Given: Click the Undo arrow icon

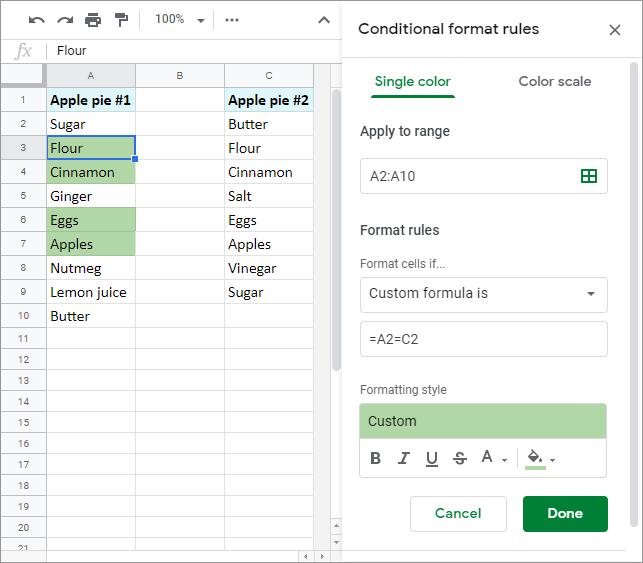Looking at the screenshot, I should 37,20.
